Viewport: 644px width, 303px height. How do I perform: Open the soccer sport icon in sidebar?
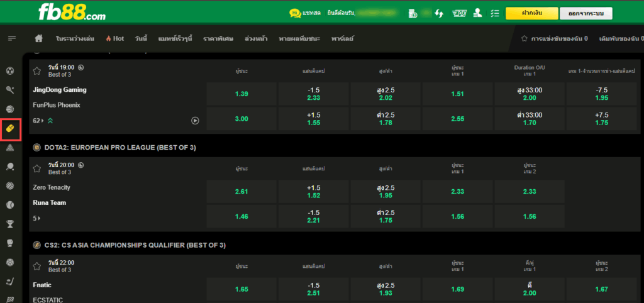[10, 71]
